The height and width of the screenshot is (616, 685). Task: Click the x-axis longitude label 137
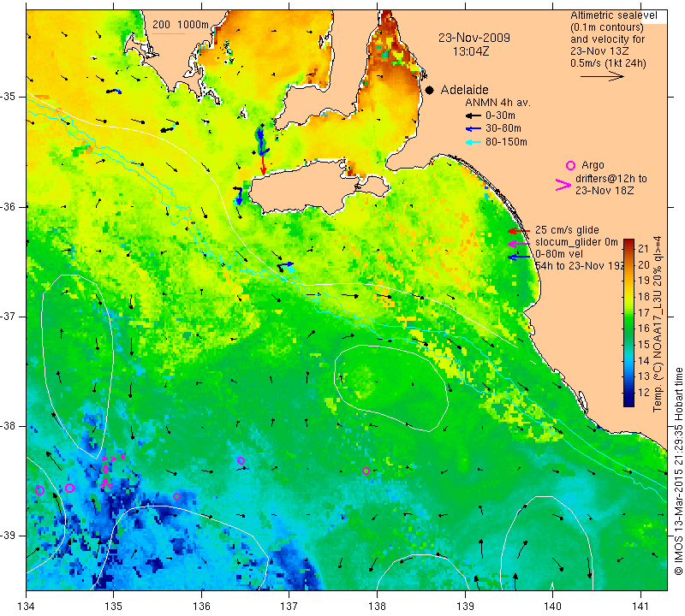click(x=289, y=607)
